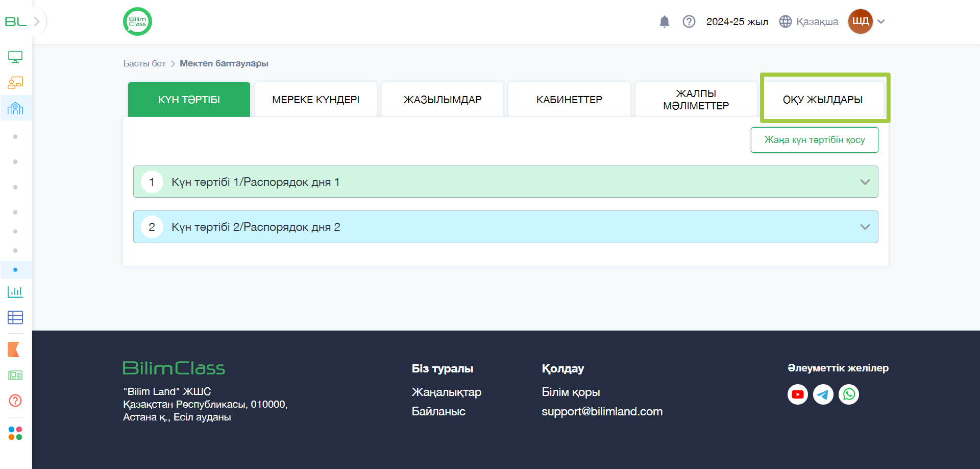Open notifications bell
The width and height of the screenshot is (980, 469).
pos(664,21)
